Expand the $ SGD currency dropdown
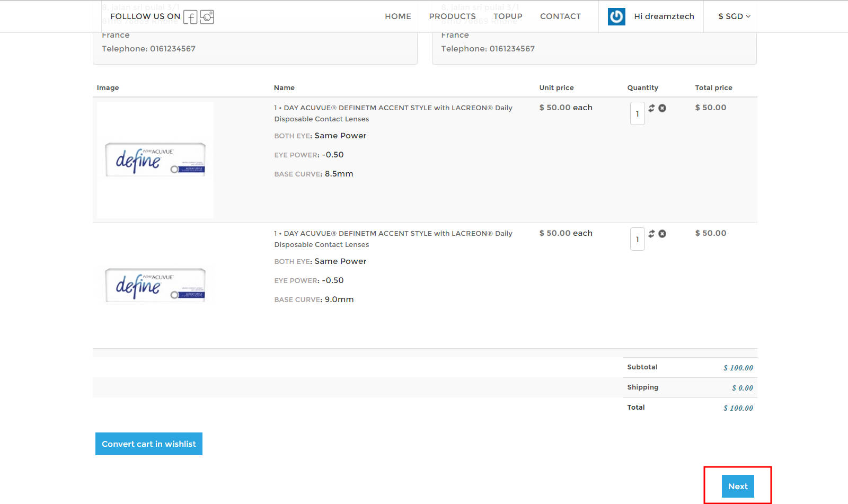Screen dimensions: 848x504 tap(734, 16)
